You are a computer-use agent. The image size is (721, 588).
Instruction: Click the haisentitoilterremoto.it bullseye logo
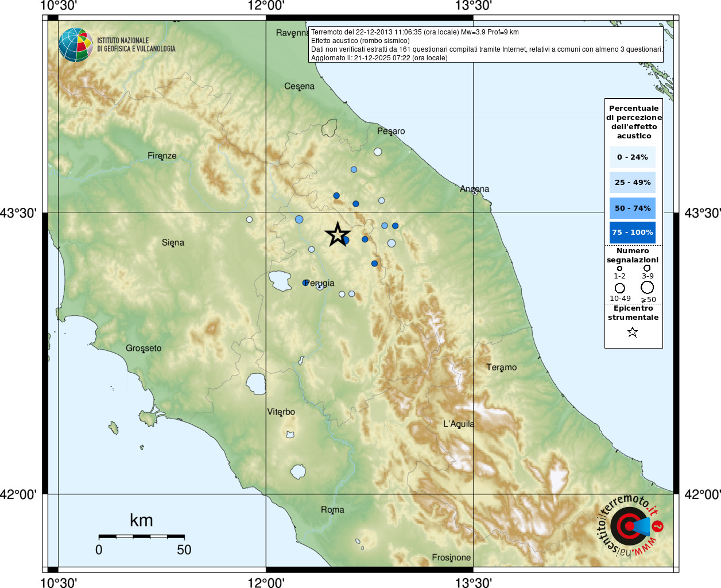click(630, 525)
